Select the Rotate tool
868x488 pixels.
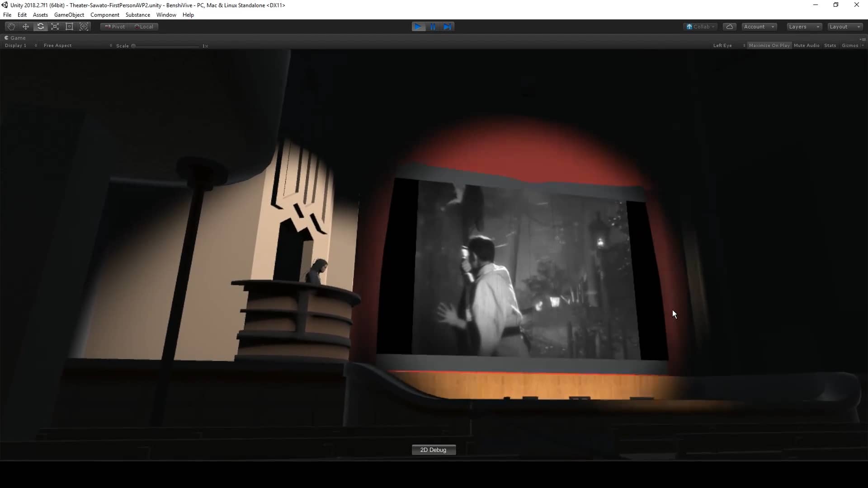pos(40,27)
